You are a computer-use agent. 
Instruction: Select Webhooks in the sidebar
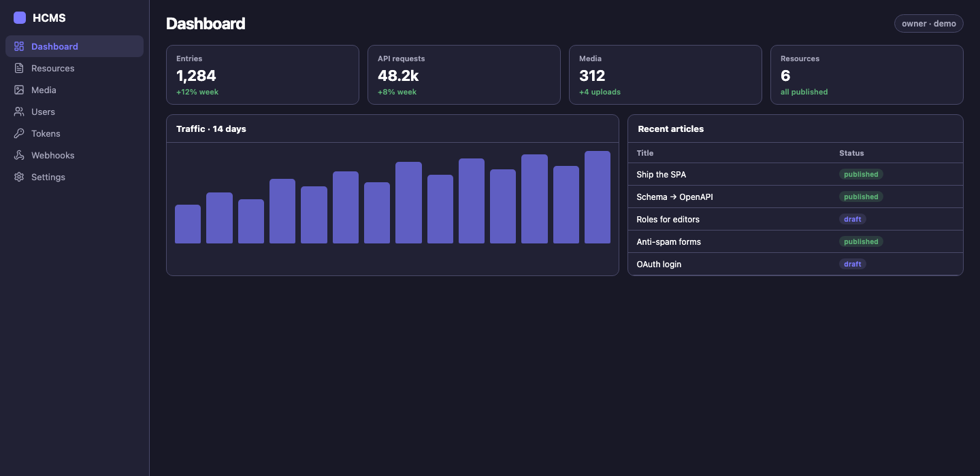point(74,155)
